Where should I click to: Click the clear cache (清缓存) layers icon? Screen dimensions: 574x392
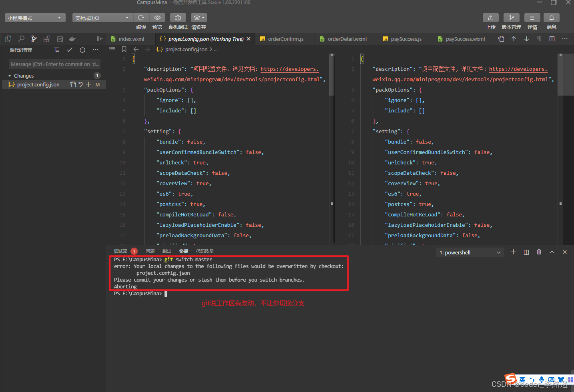point(199,18)
